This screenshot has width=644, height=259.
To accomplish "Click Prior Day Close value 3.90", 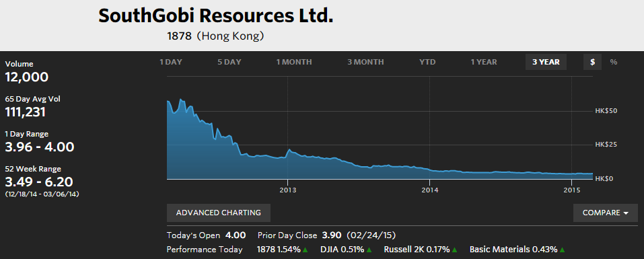I will click(x=332, y=235).
